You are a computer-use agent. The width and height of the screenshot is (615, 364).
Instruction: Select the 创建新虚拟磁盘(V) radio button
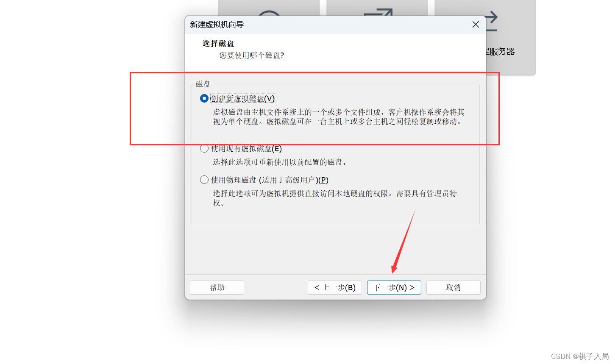[x=204, y=98]
